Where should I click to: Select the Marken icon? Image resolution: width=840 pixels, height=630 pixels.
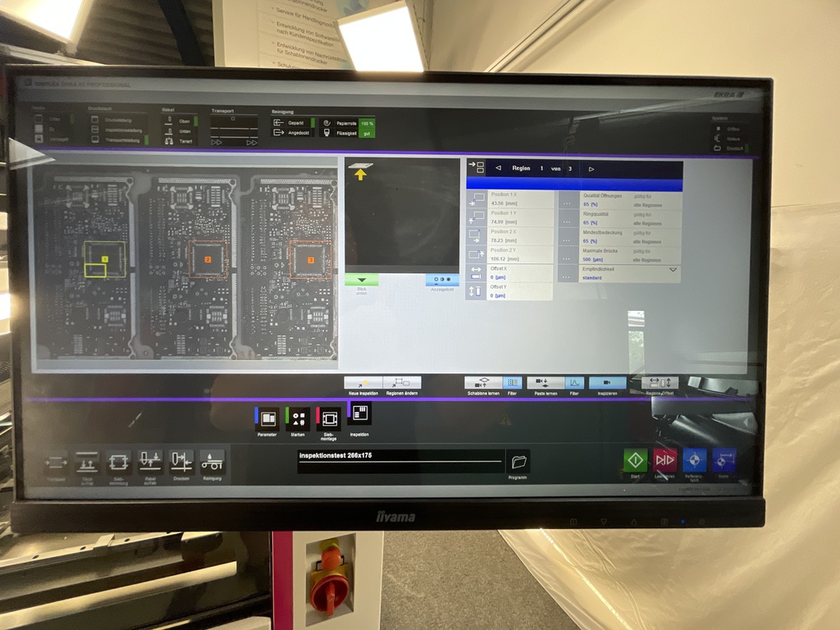(x=297, y=418)
